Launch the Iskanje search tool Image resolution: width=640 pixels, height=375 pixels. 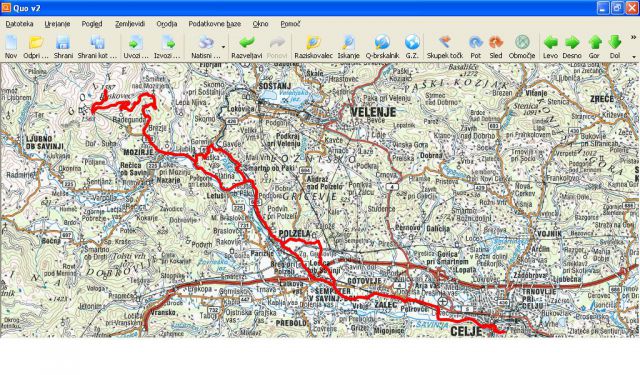tap(348, 42)
